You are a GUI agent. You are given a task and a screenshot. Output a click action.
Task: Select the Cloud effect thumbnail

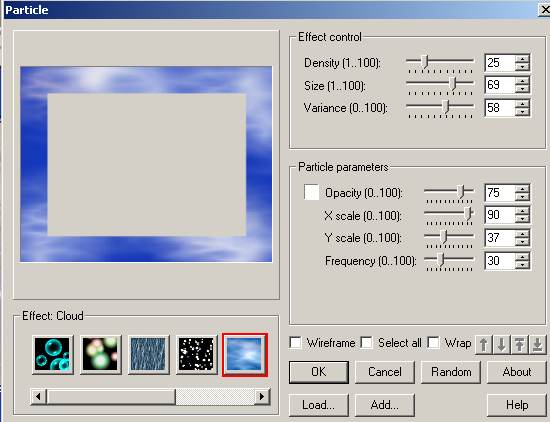[x=244, y=354]
